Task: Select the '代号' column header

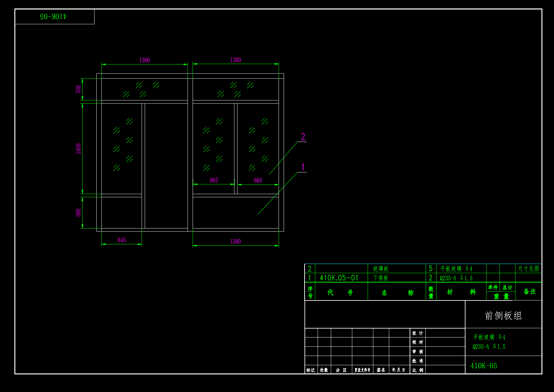Action: coord(340,293)
